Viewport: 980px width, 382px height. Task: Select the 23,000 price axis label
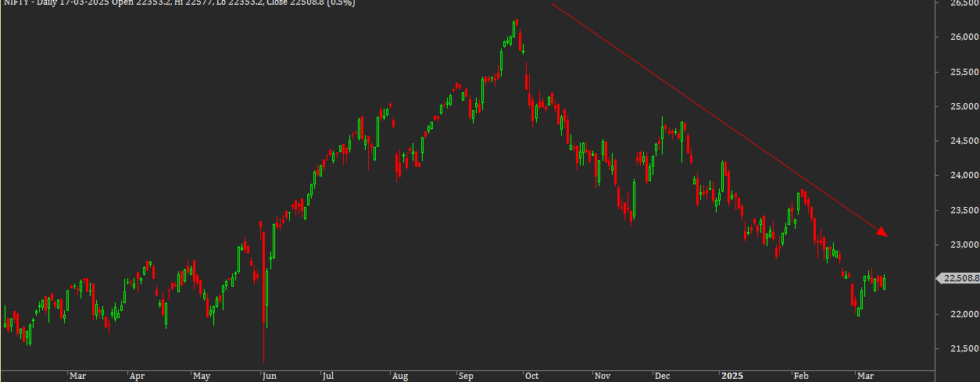point(964,245)
